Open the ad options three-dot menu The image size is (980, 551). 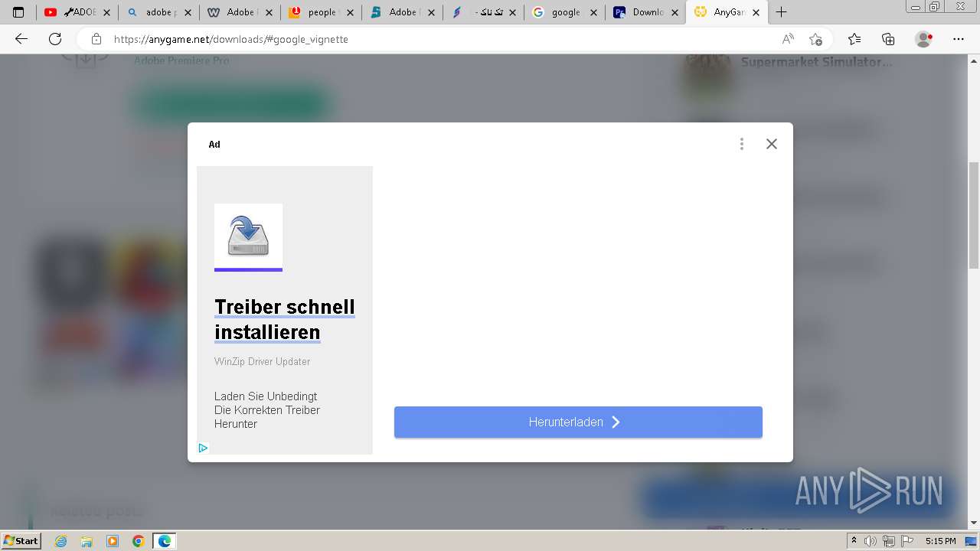741,144
